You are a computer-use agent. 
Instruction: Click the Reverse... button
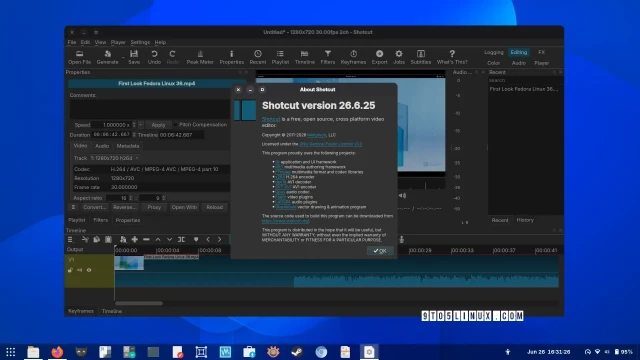click(x=124, y=207)
